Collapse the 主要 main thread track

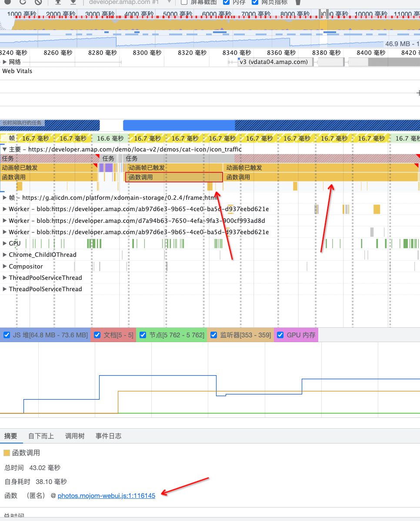(5, 149)
